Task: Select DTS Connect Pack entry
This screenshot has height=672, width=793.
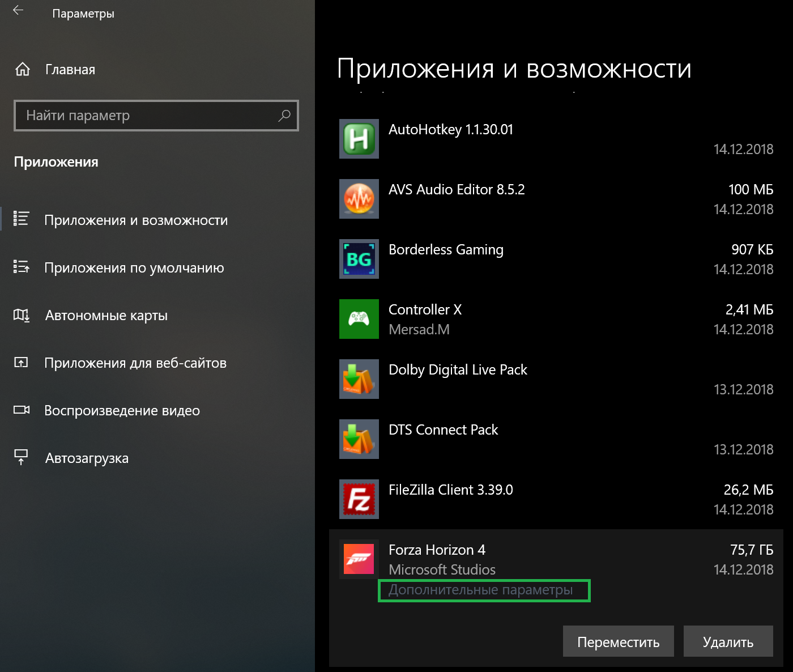Action: click(x=556, y=439)
